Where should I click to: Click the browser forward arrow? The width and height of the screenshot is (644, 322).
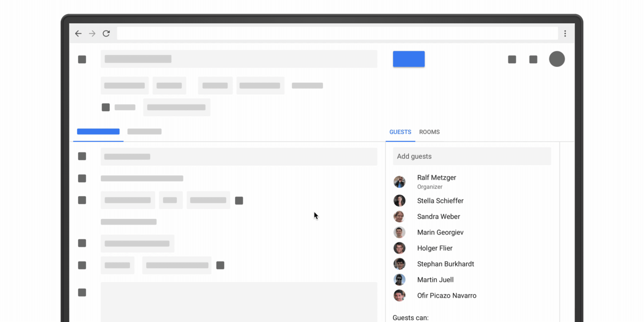[x=92, y=33]
